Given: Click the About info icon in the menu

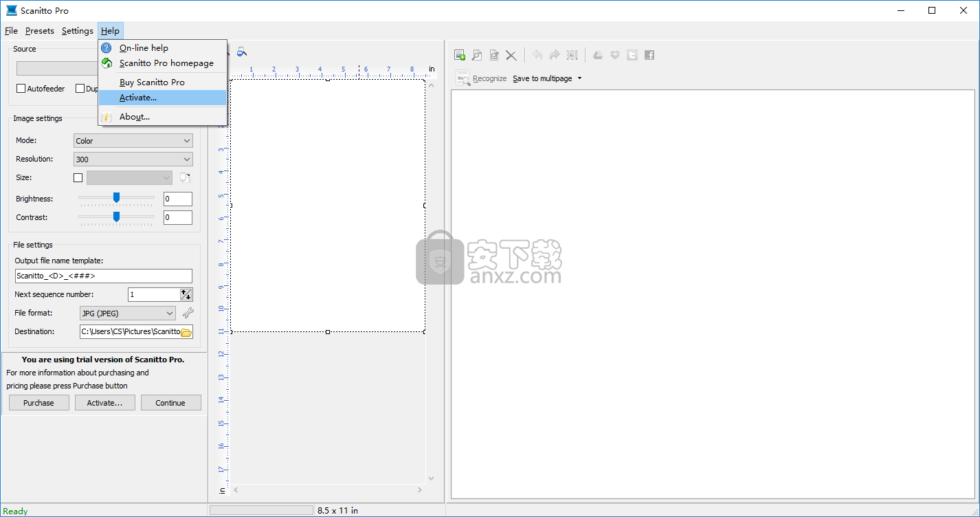Looking at the screenshot, I should click(x=107, y=117).
